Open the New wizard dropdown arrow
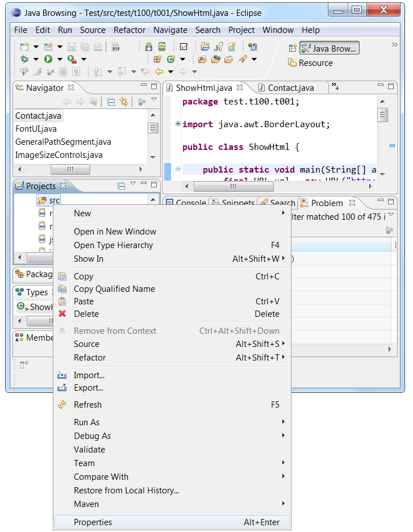This screenshot has height=532, width=413. [36, 47]
